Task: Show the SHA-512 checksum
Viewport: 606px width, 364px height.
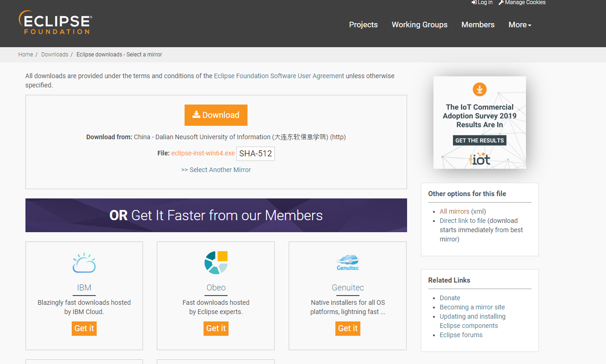Action: point(255,154)
